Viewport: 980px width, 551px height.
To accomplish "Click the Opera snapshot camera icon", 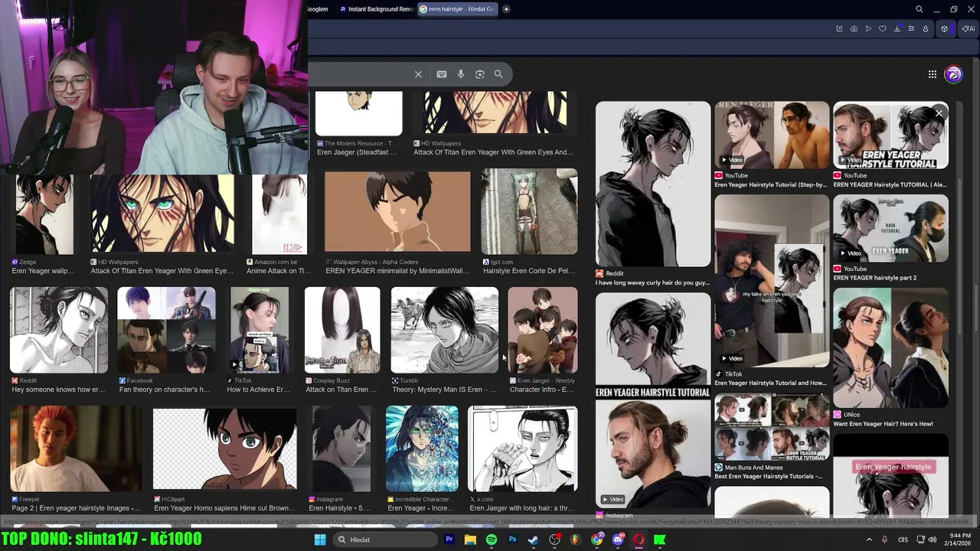I will click(x=854, y=29).
